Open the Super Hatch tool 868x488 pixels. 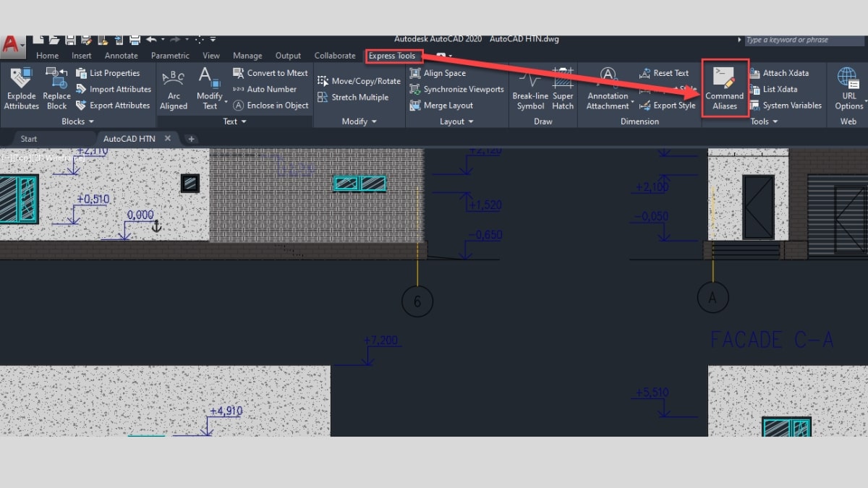click(563, 89)
